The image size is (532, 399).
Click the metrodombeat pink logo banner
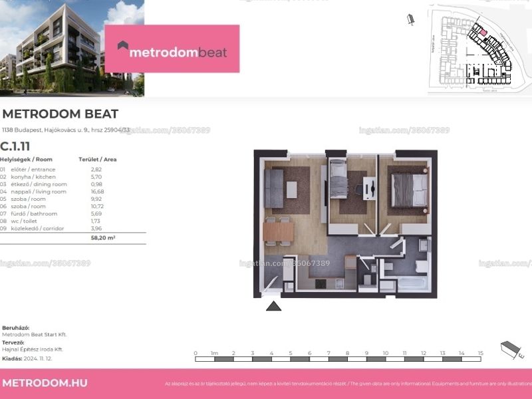coord(172,49)
